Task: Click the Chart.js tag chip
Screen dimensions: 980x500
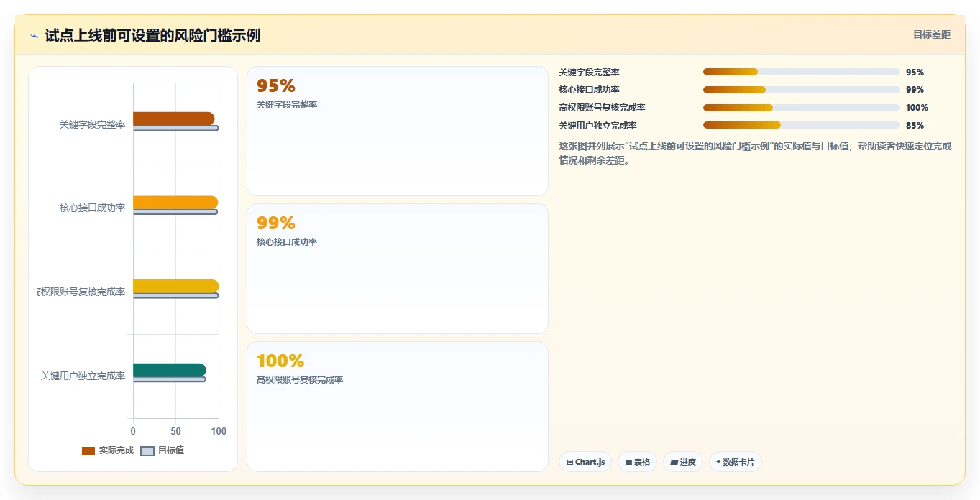Action: [x=585, y=462]
